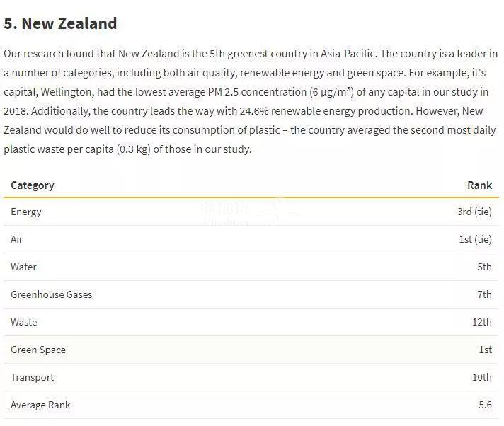Screen dimensions: 504x426
Task: Select the Rank column header
Action: click(x=479, y=185)
